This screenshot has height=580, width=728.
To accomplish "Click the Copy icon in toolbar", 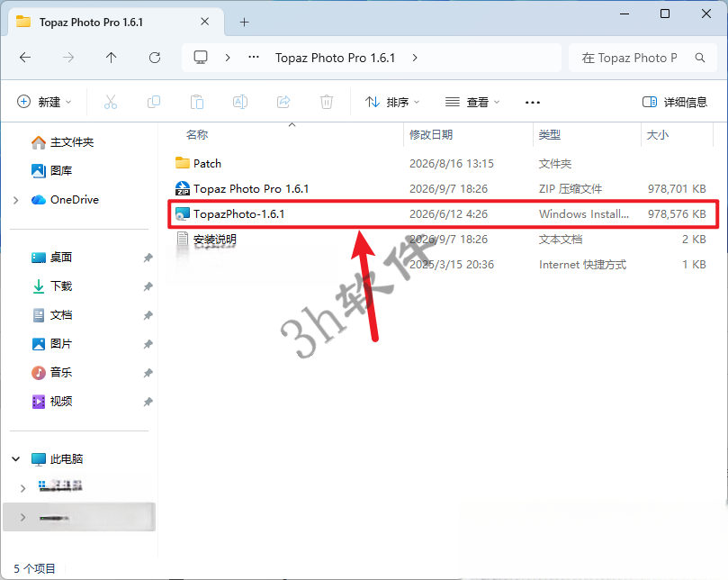I will point(154,102).
